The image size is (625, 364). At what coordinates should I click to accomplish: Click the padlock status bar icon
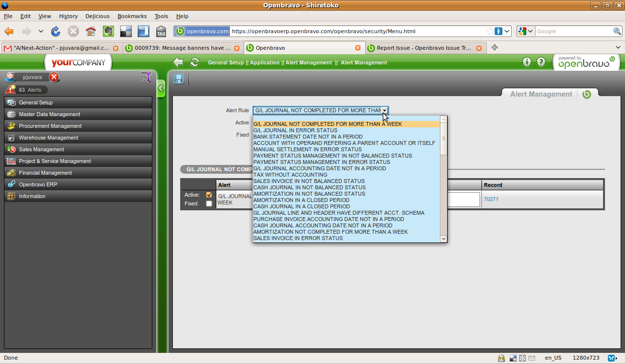pyautogui.click(x=501, y=358)
